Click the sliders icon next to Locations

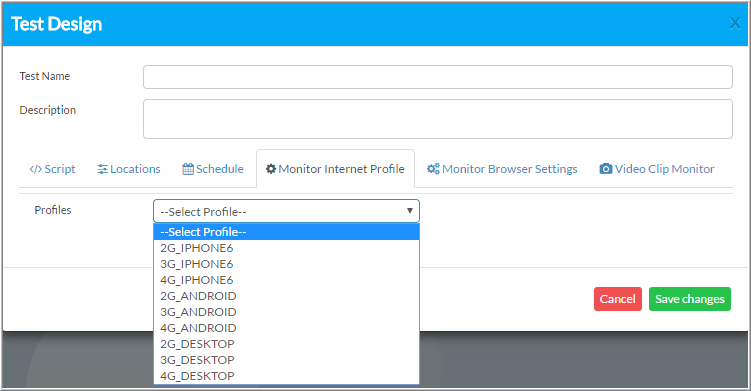(x=102, y=169)
